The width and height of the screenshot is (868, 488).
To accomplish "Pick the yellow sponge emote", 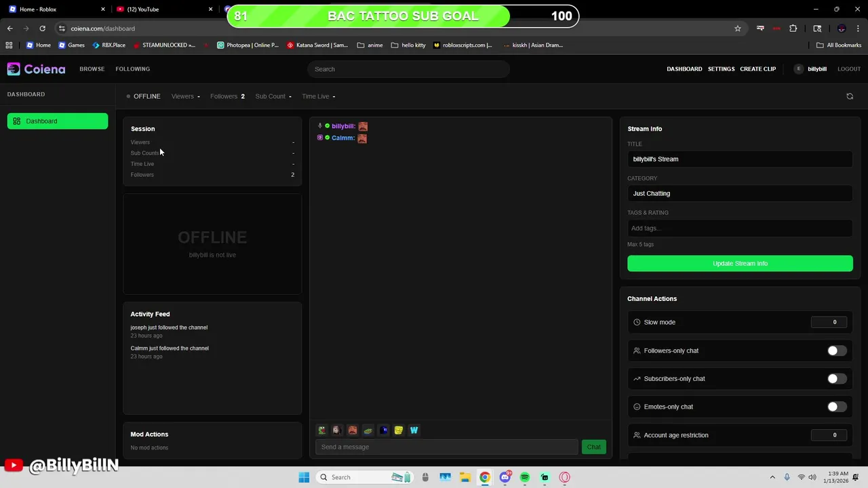I will pos(399,430).
